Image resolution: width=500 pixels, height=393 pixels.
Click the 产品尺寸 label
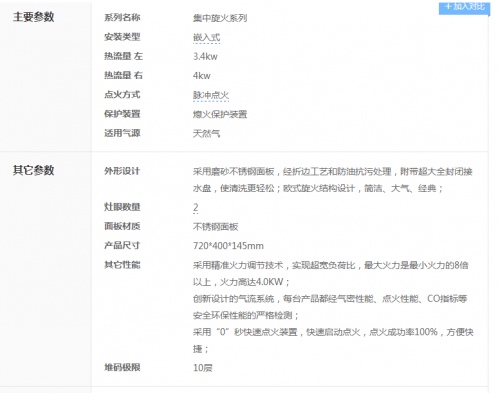point(122,246)
